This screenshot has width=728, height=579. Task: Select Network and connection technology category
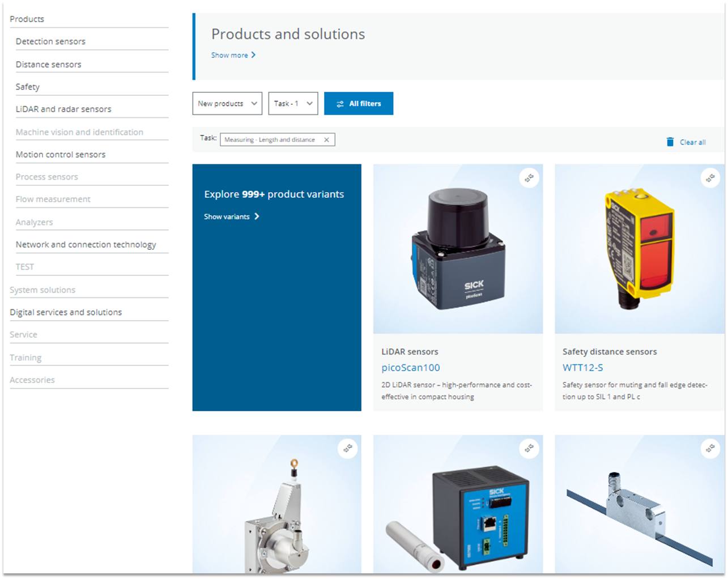click(86, 245)
